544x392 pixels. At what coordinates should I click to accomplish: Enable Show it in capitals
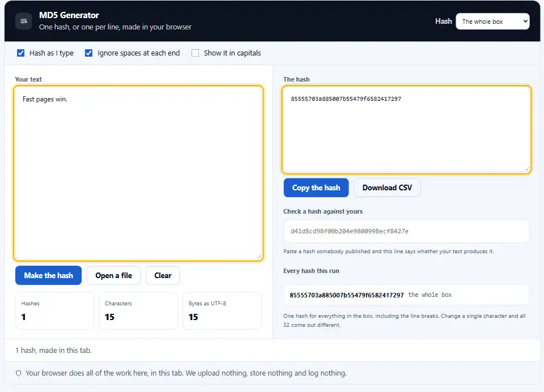[195, 53]
